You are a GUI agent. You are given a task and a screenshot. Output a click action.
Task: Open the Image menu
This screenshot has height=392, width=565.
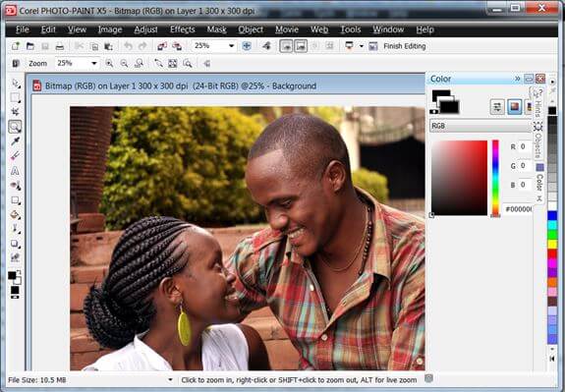[x=110, y=29]
